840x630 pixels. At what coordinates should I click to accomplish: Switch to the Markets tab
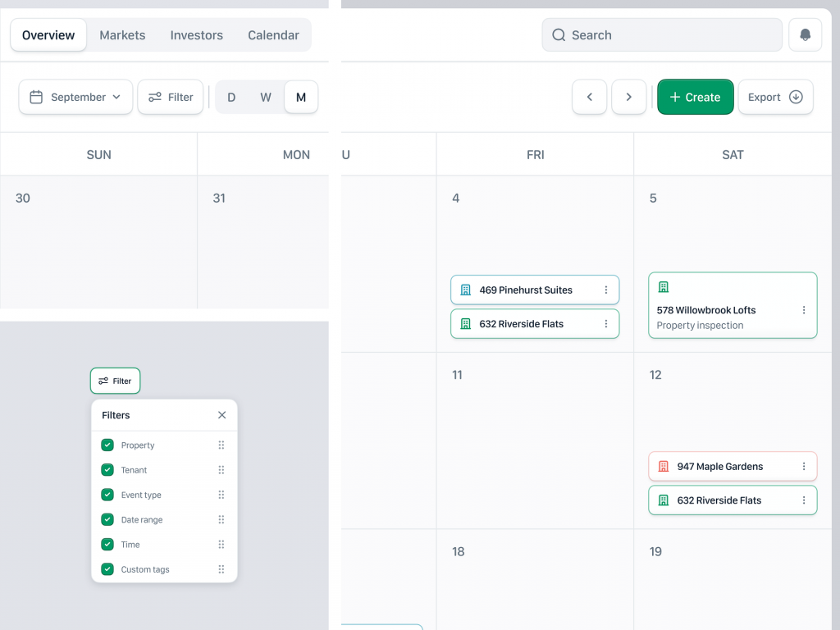(x=122, y=35)
